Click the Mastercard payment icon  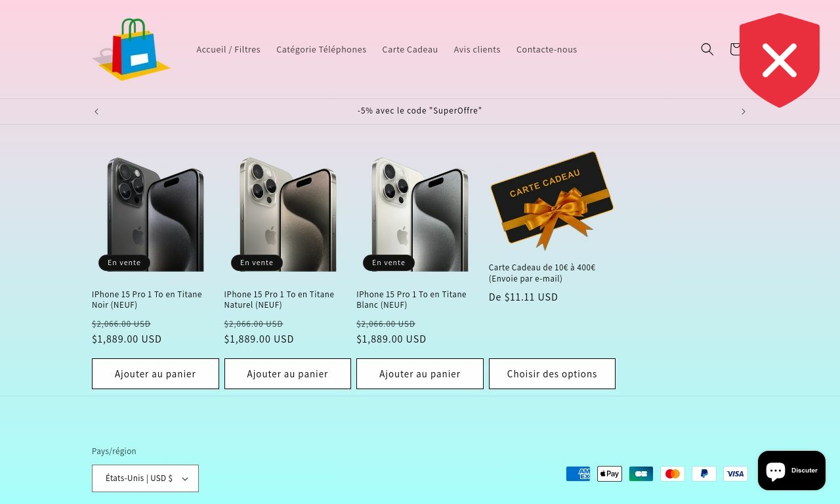click(673, 474)
